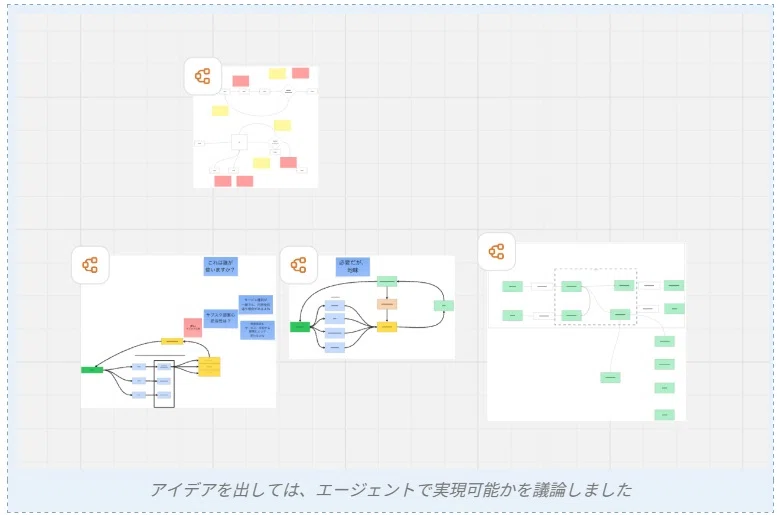Open the thumbnail with the dashed group box

(x=586, y=332)
